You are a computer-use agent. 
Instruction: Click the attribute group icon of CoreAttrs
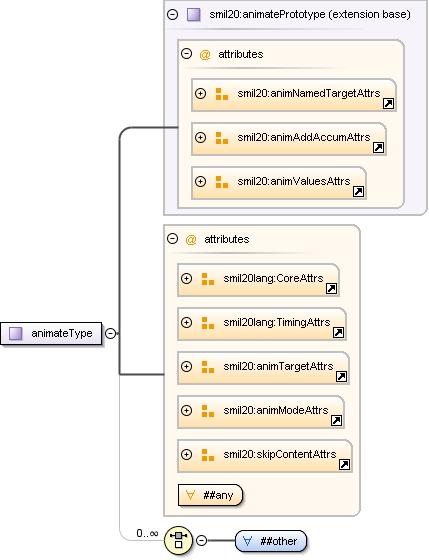208,279
